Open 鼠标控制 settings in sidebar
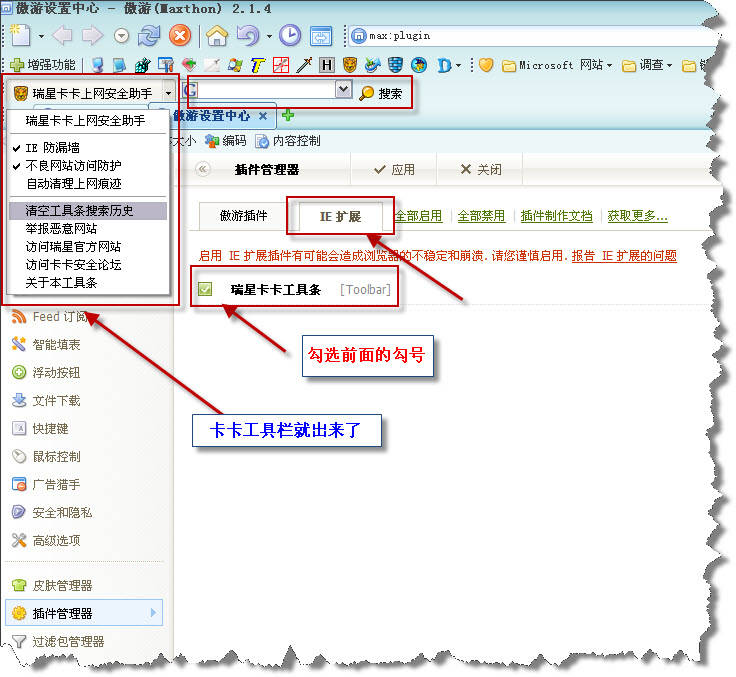This screenshot has width=736, height=677. point(46,456)
